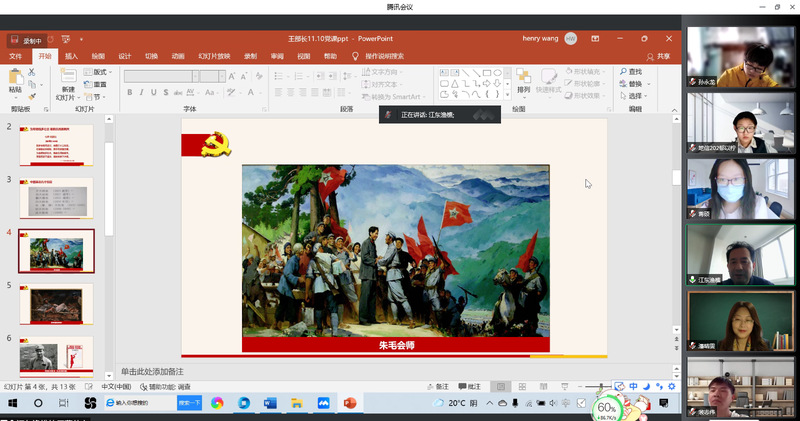Open Word from the Windows taskbar
This screenshot has width=800, height=421.
(270, 403)
